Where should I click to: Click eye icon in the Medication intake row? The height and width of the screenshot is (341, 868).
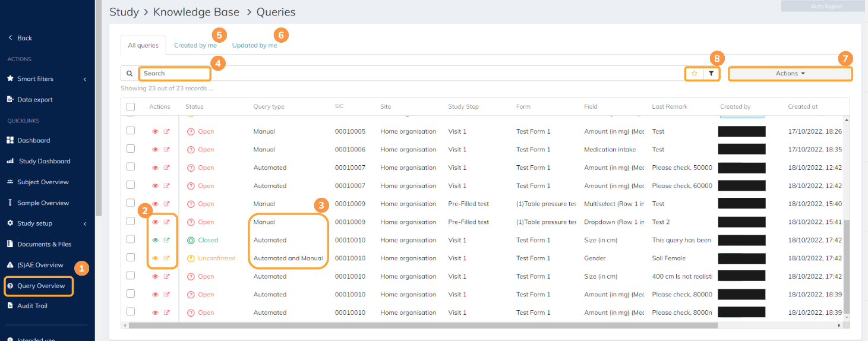coord(155,150)
